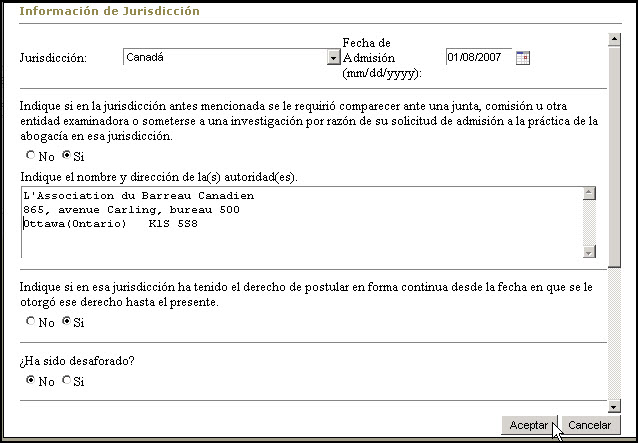Select No for the examining board investigation question

tap(31, 156)
